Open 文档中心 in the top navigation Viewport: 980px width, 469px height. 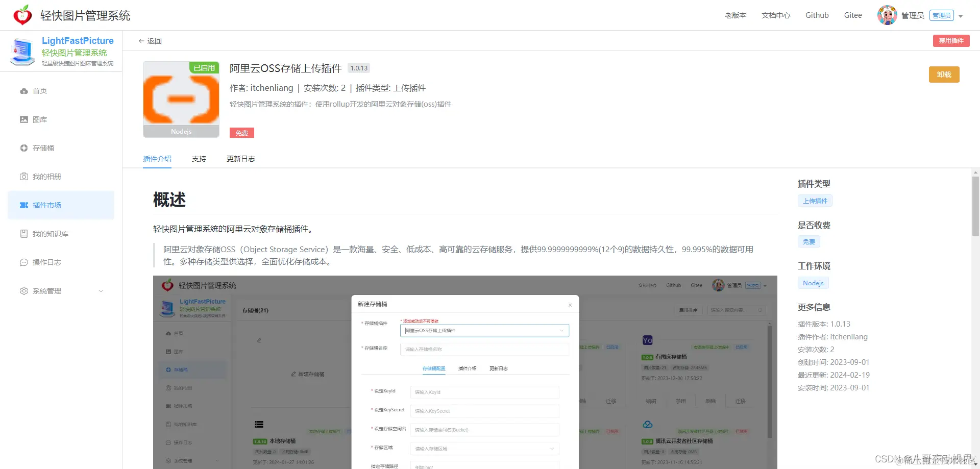775,15
